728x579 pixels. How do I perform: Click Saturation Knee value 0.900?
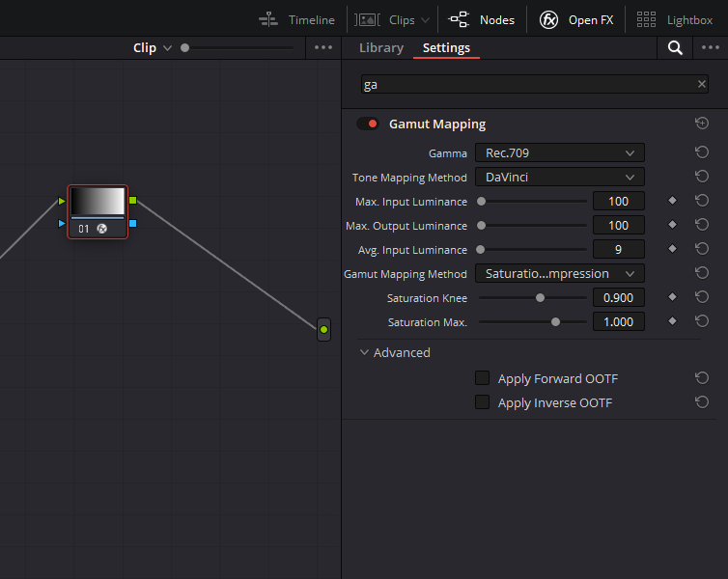pyautogui.click(x=619, y=298)
